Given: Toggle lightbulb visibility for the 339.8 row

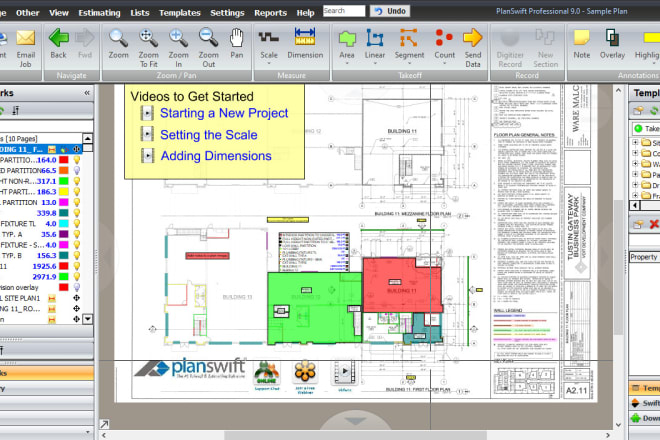Looking at the screenshot, I should 77,213.
